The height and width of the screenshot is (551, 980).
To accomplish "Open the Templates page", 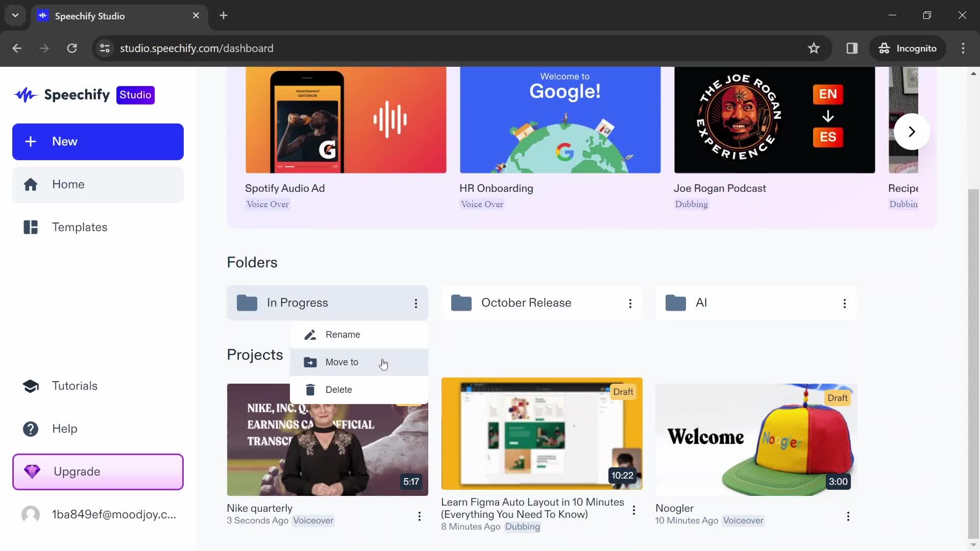I will 98,227.
